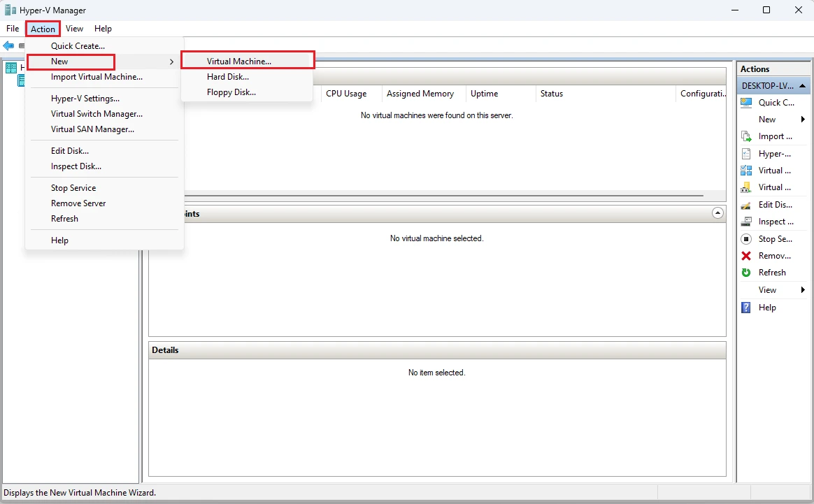Select Import Virtual Machine... in Action menu
Image resolution: width=814 pixels, height=504 pixels.
[x=104, y=77]
